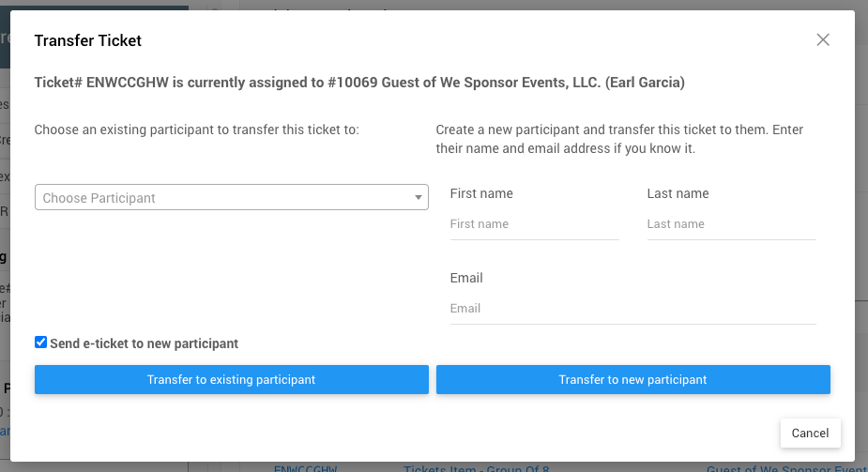Click the First name input field
This screenshot has width=868, height=472.
(x=534, y=224)
